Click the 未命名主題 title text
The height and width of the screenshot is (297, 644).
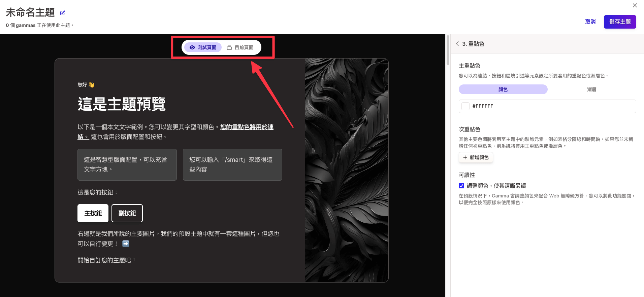click(30, 13)
